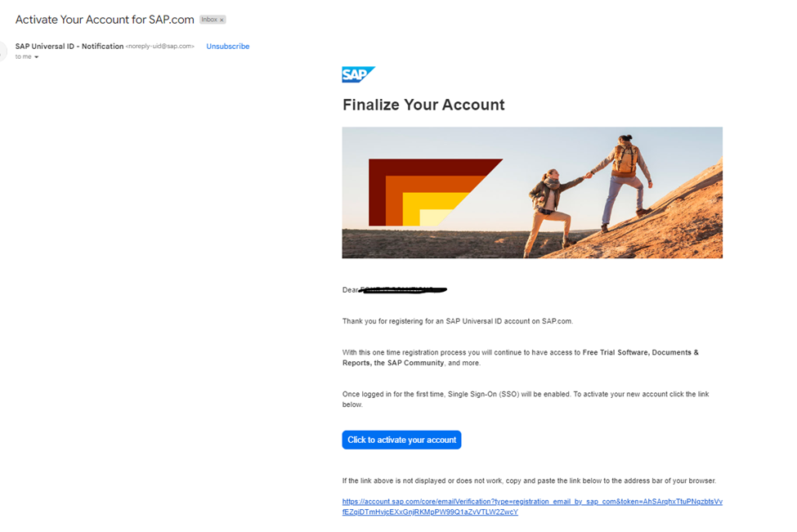The height and width of the screenshot is (532, 797).
Task: Click the 'Finalize Your Account' heading
Action: tap(423, 105)
